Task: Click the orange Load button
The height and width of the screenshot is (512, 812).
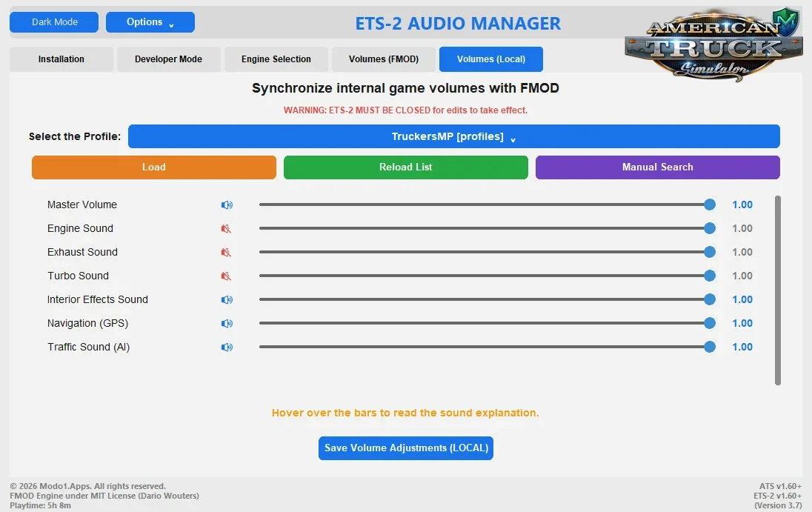Action: point(154,167)
